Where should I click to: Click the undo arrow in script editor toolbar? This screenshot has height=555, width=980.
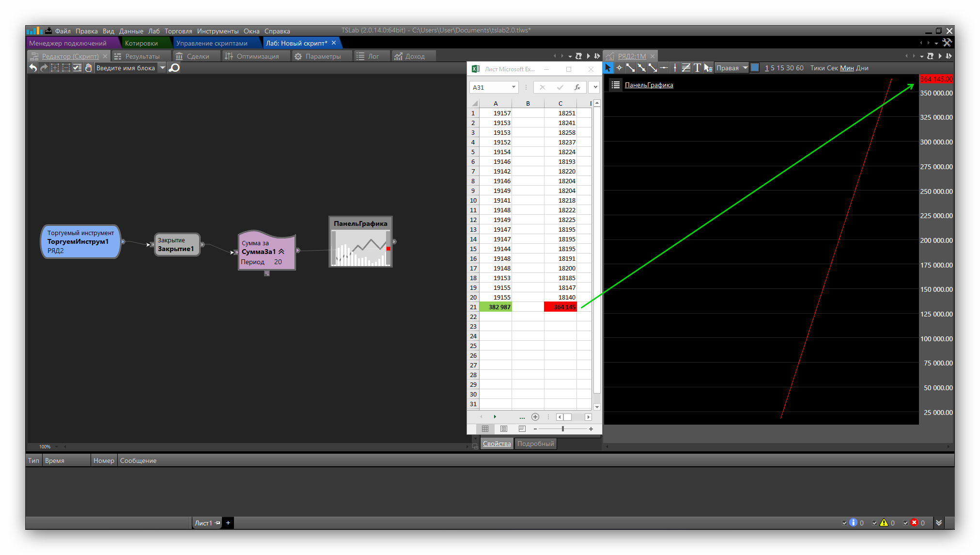click(33, 68)
